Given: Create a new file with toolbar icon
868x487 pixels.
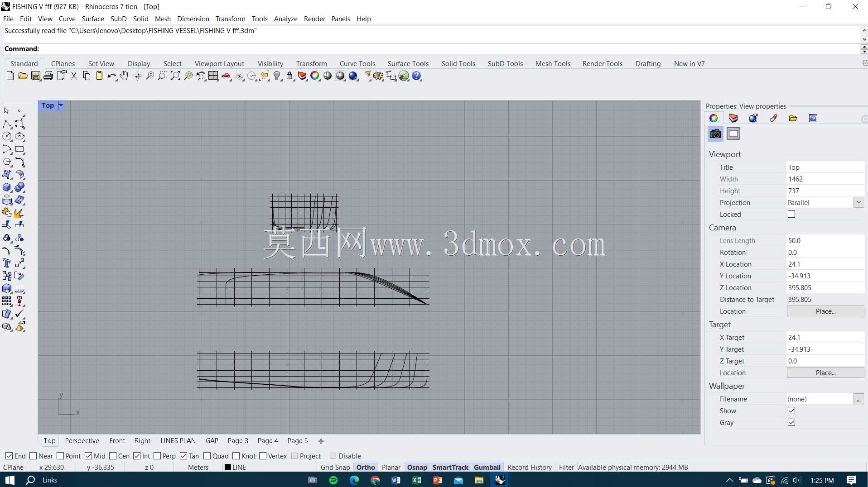Looking at the screenshot, I should click(10, 76).
